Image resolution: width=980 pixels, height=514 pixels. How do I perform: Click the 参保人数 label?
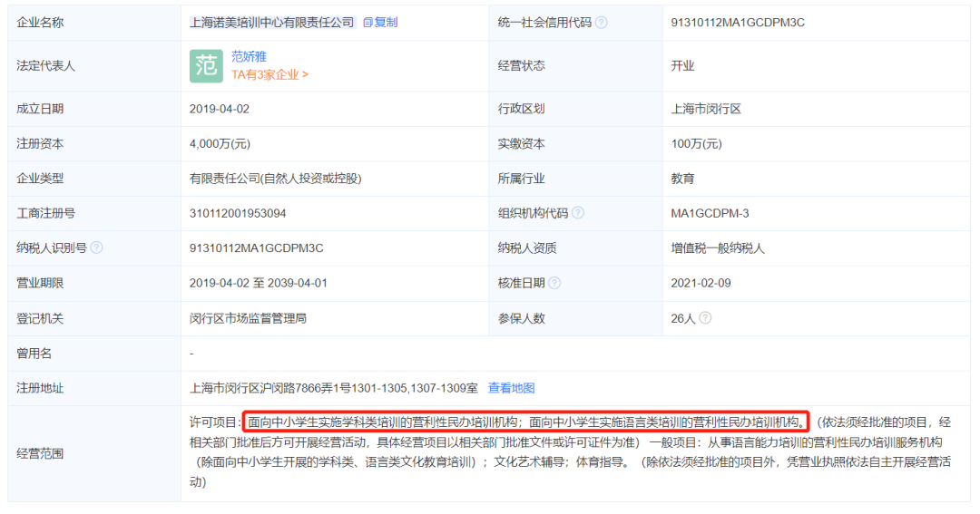point(521,318)
